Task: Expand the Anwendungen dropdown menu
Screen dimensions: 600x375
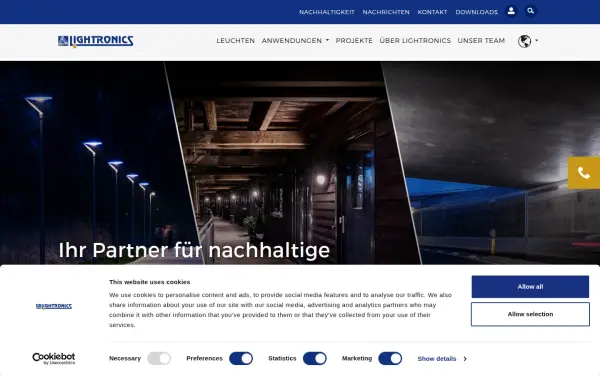Action: (295, 41)
